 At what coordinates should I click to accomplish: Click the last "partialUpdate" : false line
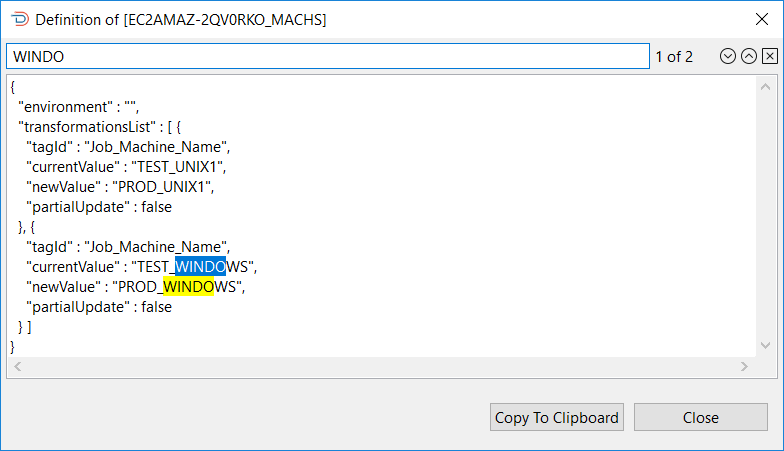click(99, 307)
